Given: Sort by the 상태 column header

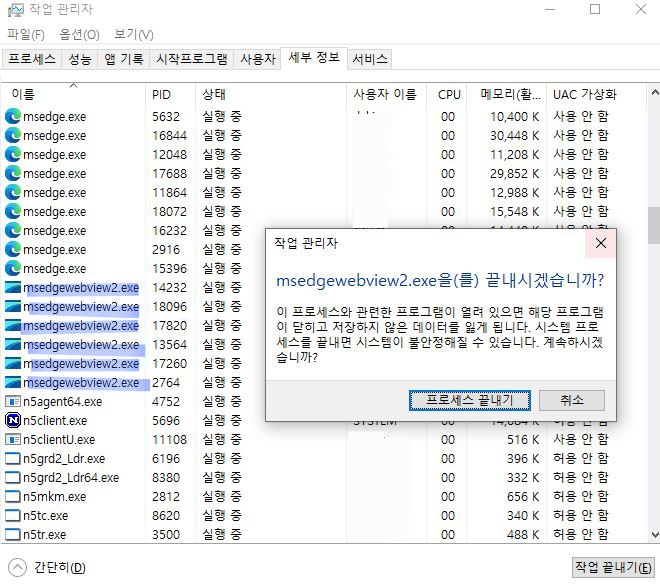Looking at the screenshot, I should 271,94.
